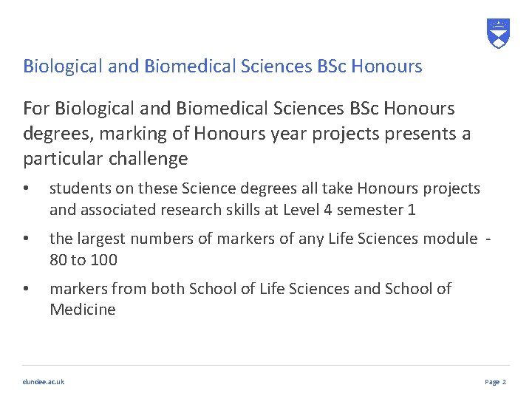
Task: Click the word "Honours" in the slide title
Action: pos(386,66)
